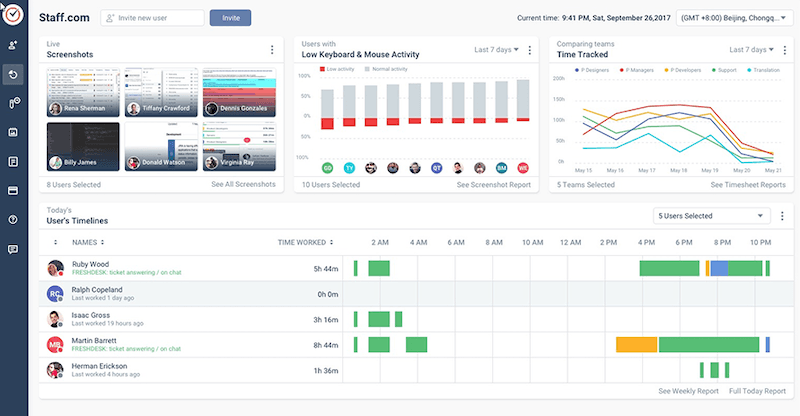Open the billing card icon in sidebar
The width and height of the screenshot is (800, 416).
coord(14,190)
